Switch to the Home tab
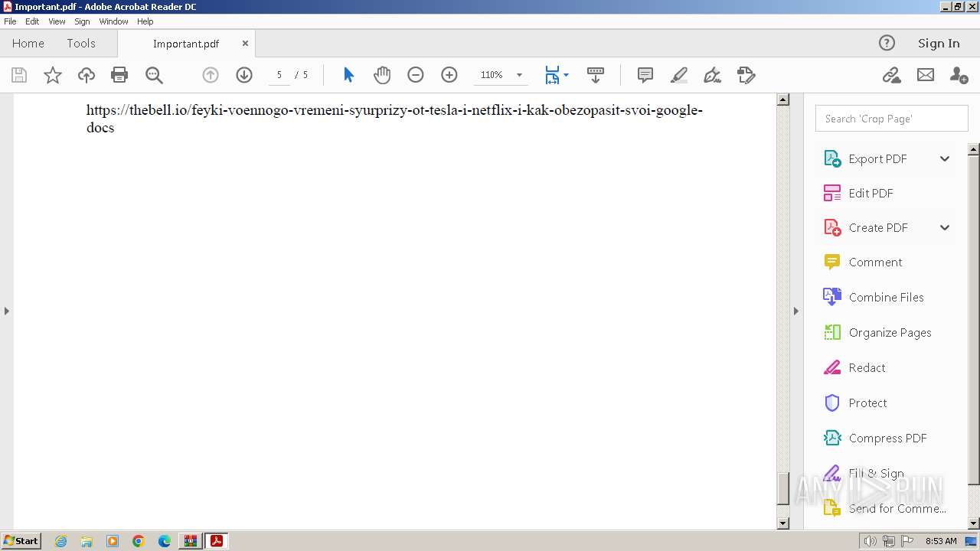Screen dimensions: 980x551 (28, 44)
